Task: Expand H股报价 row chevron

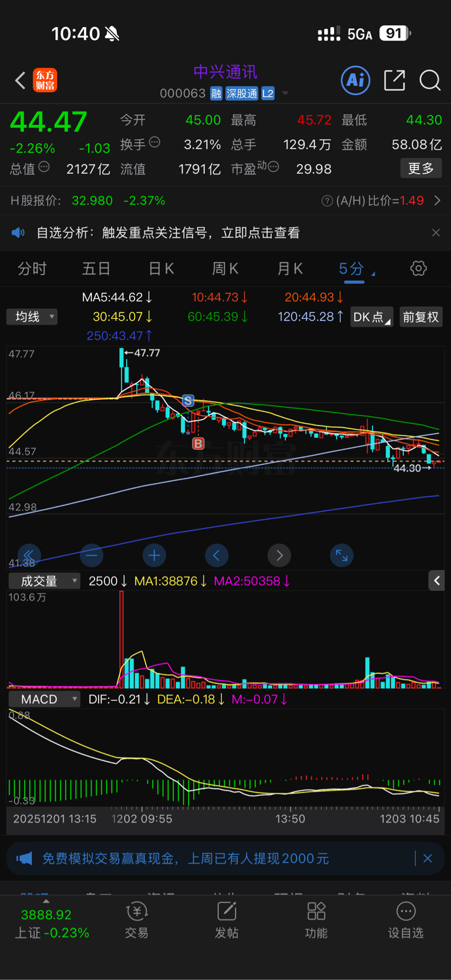Action: [437, 201]
